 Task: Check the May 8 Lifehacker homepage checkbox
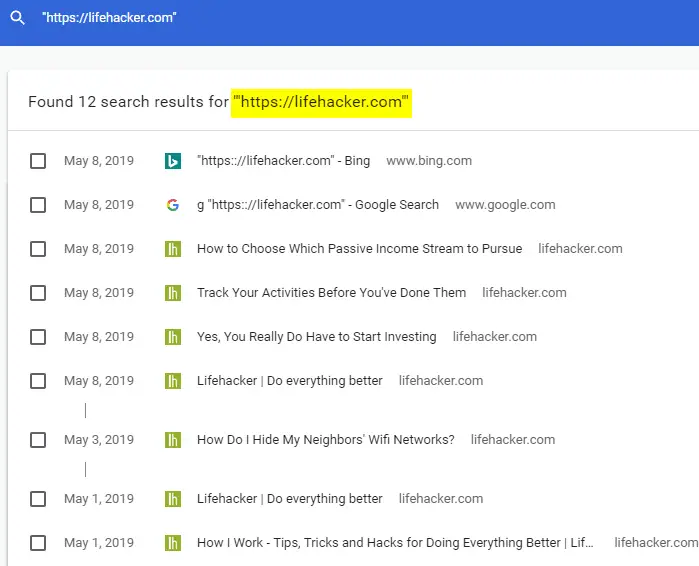pos(38,381)
